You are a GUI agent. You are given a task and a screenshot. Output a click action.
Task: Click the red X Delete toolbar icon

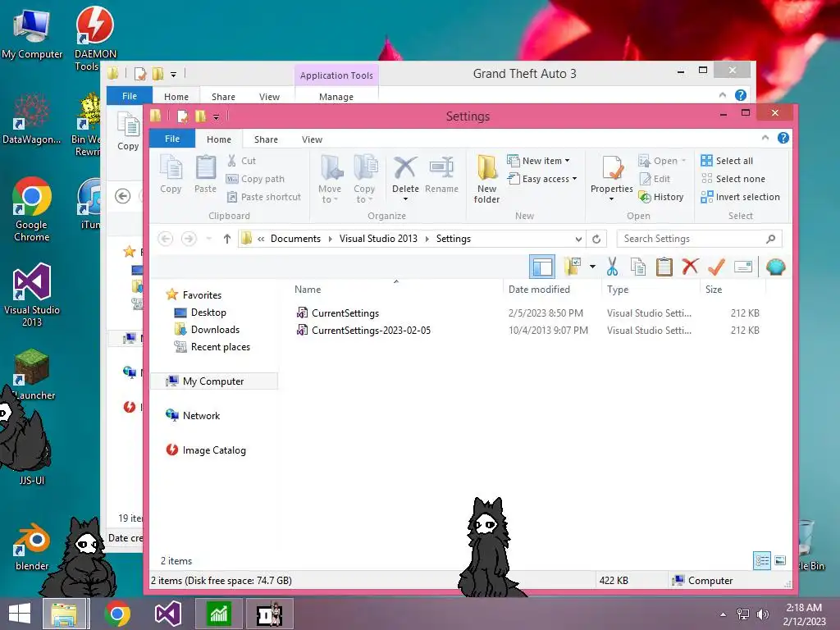coord(691,267)
